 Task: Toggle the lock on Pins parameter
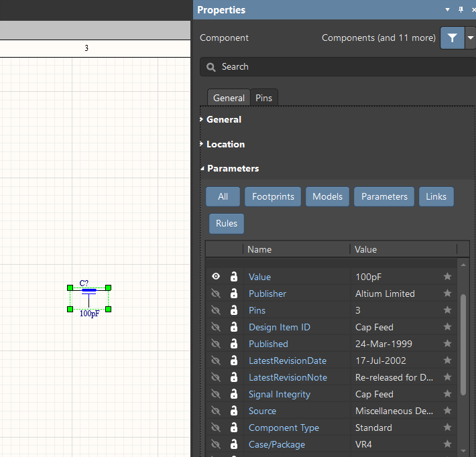click(234, 310)
